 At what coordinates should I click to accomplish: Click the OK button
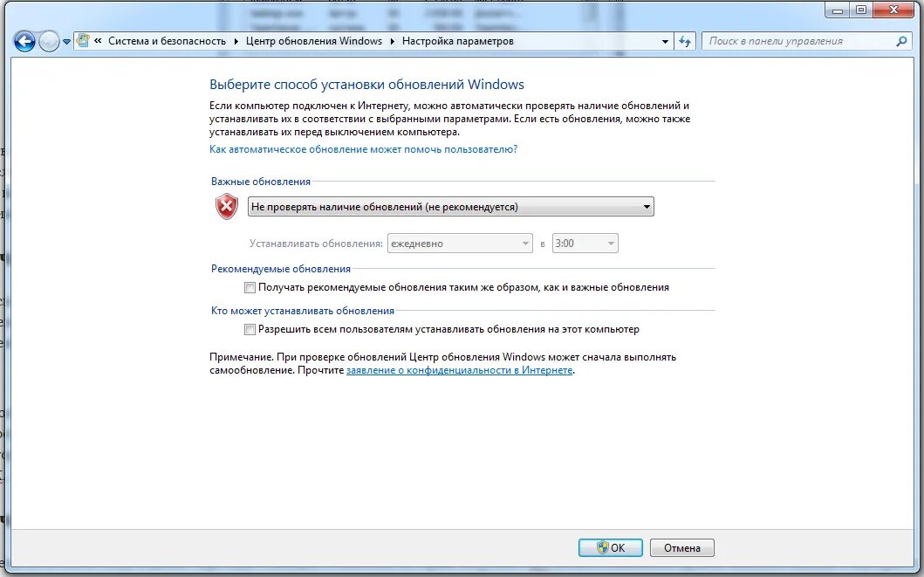[611, 547]
